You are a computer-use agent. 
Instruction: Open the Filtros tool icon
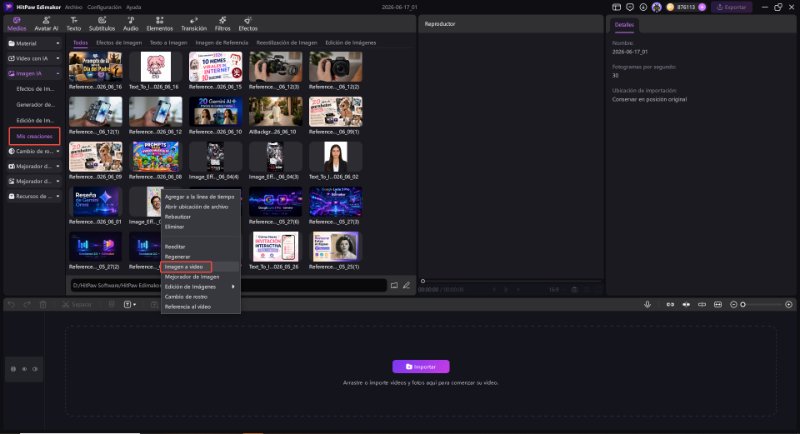pos(222,23)
